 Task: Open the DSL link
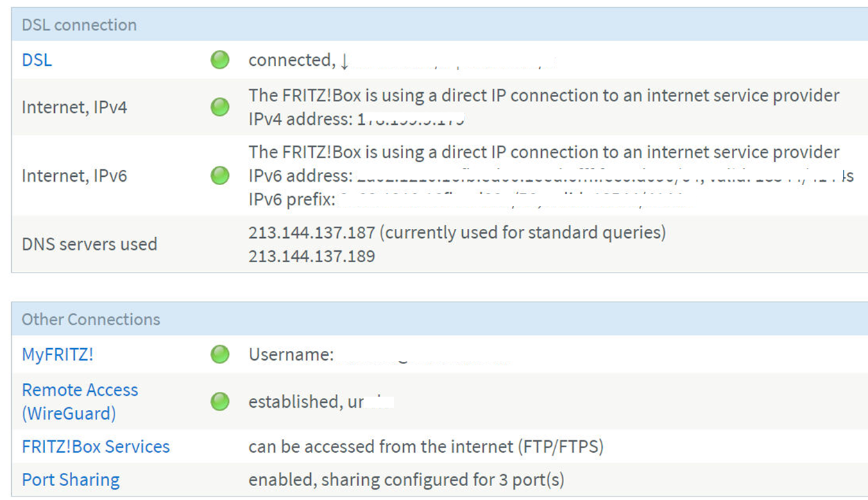(x=37, y=60)
